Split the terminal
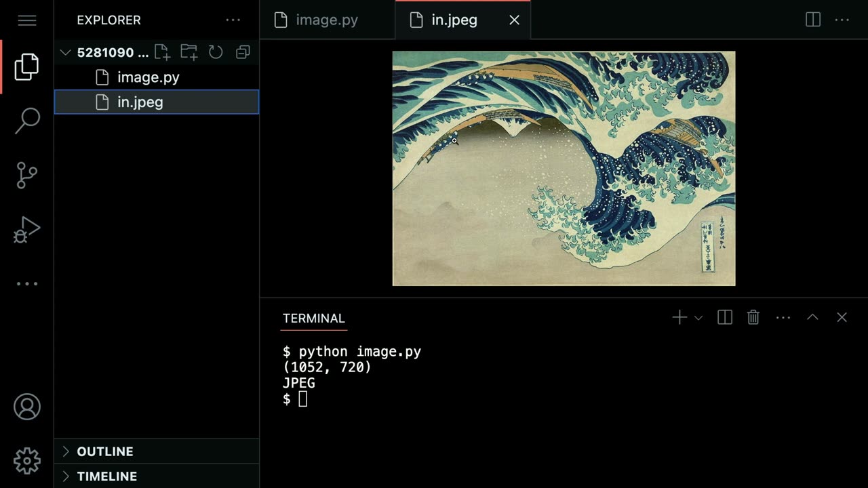 [725, 317]
